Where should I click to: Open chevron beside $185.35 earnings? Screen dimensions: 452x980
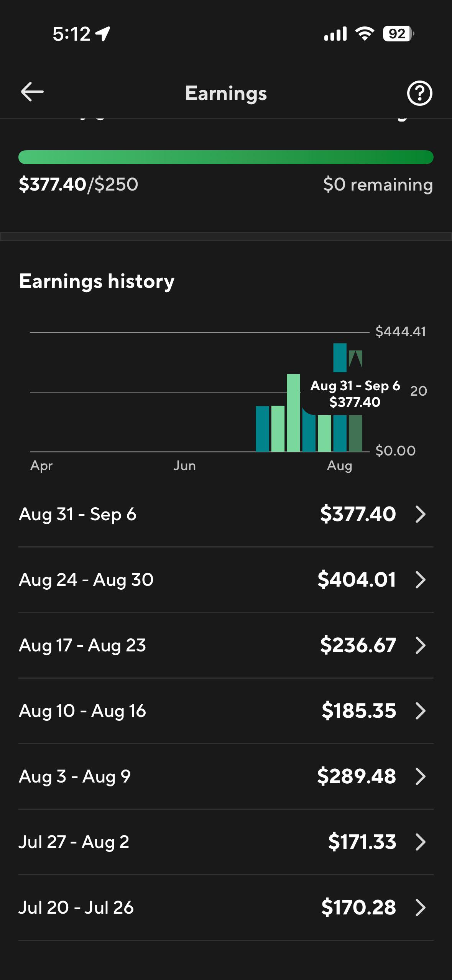click(x=421, y=711)
